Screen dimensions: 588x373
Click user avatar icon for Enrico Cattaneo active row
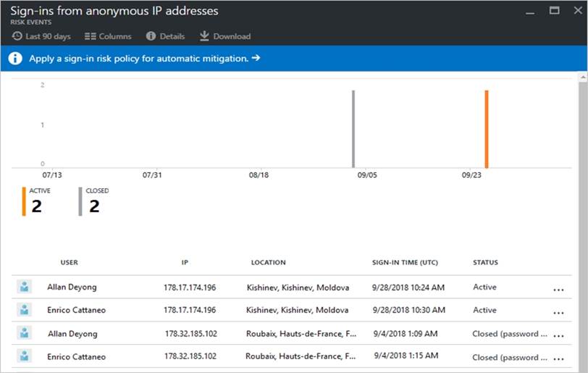pyautogui.click(x=25, y=310)
